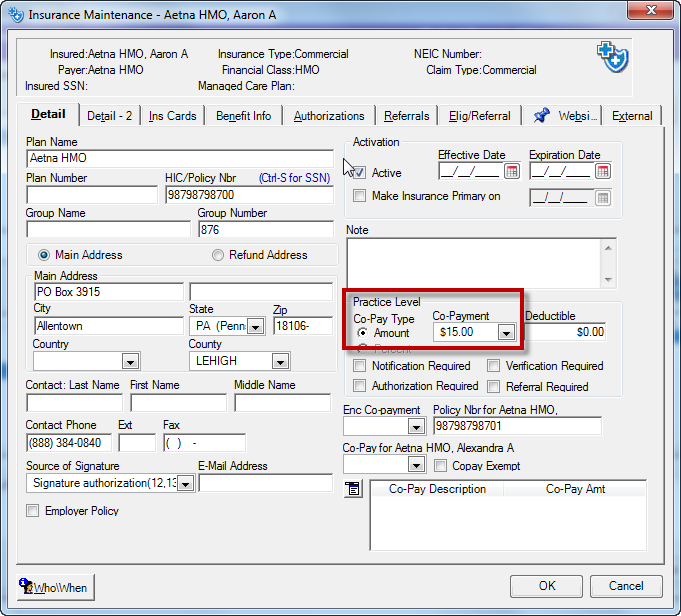
Task: Open the Benefit Info tab
Action: [x=244, y=116]
